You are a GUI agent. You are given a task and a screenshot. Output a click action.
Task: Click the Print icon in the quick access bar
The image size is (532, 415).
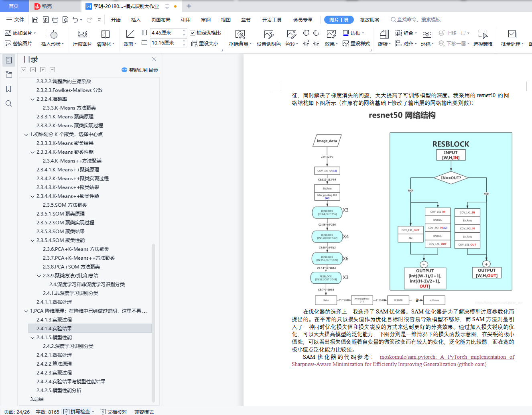[55, 20]
